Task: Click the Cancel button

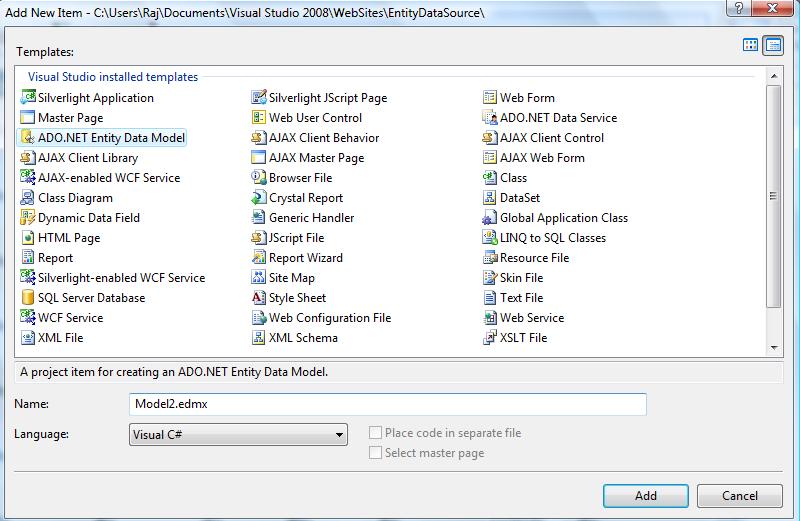Action: tap(740, 495)
